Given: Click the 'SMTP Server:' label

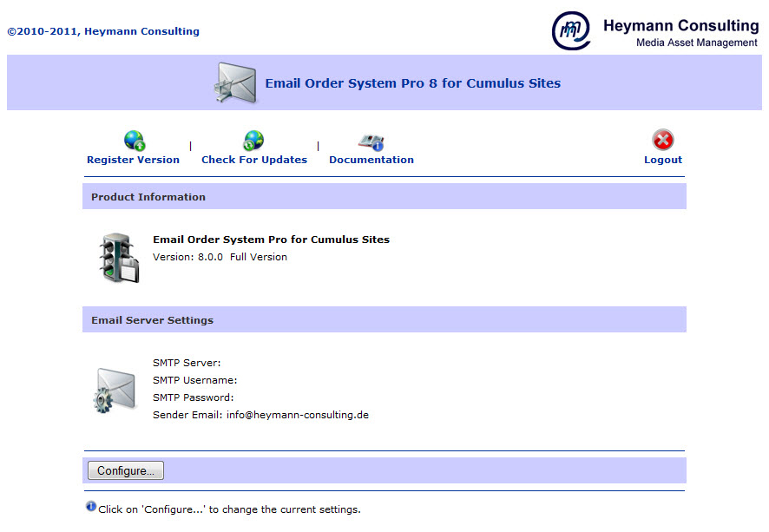Looking at the screenshot, I should pos(187,363).
